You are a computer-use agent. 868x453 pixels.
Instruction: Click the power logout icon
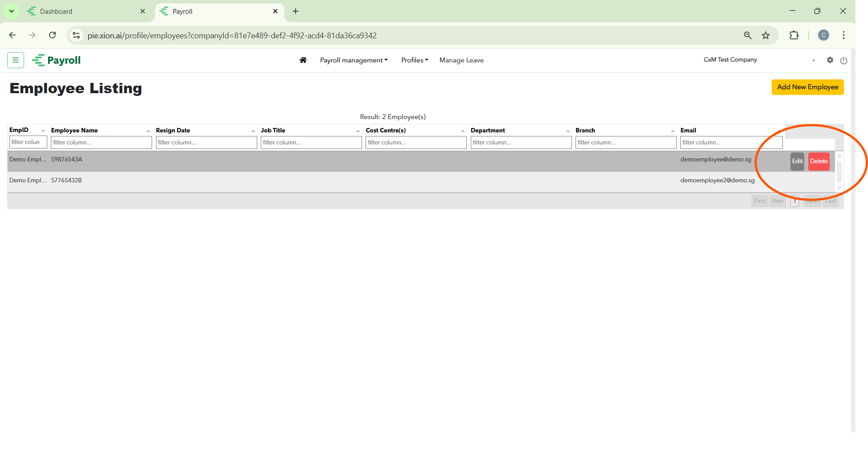click(x=843, y=61)
